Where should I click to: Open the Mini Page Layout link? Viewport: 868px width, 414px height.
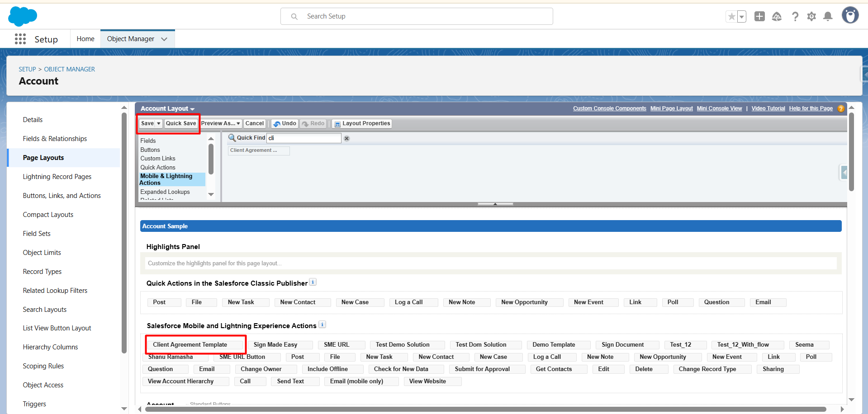click(x=671, y=108)
